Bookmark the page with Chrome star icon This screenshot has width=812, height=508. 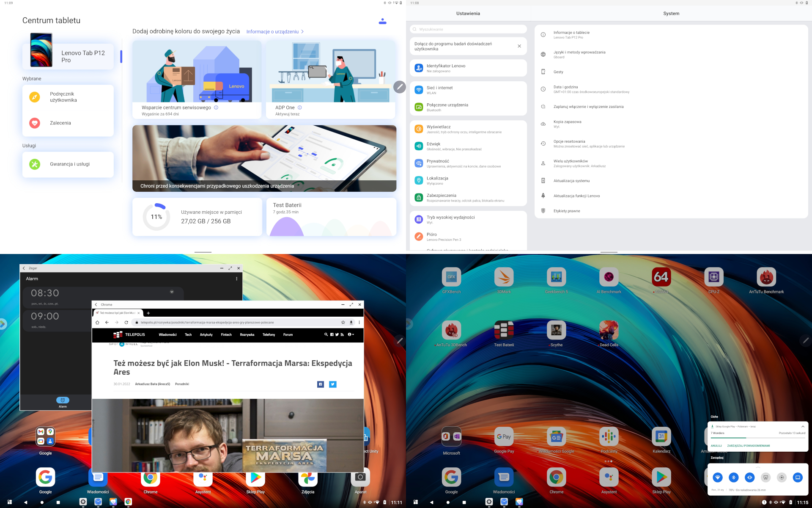point(343,323)
